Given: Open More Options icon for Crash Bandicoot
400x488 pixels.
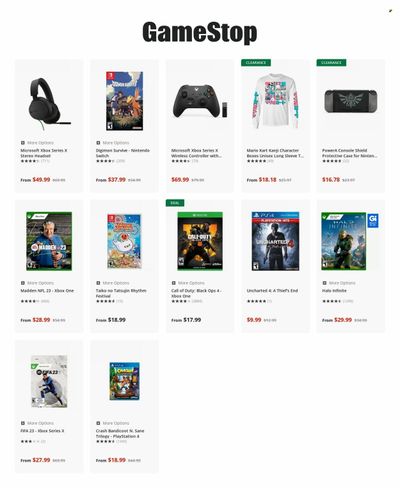Looking at the screenshot, I should (x=98, y=423).
